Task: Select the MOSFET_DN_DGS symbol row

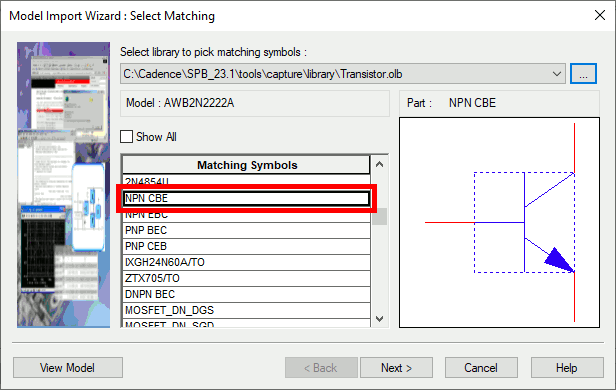Action: [x=247, y=310]
